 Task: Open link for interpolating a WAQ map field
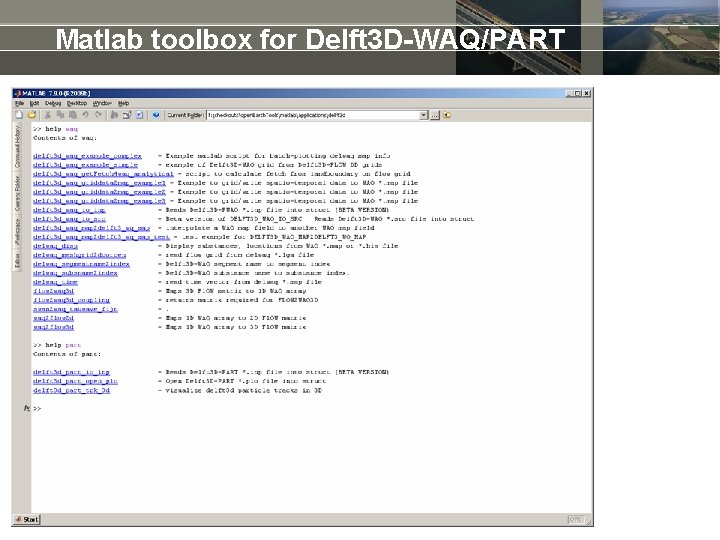[91, 228]
